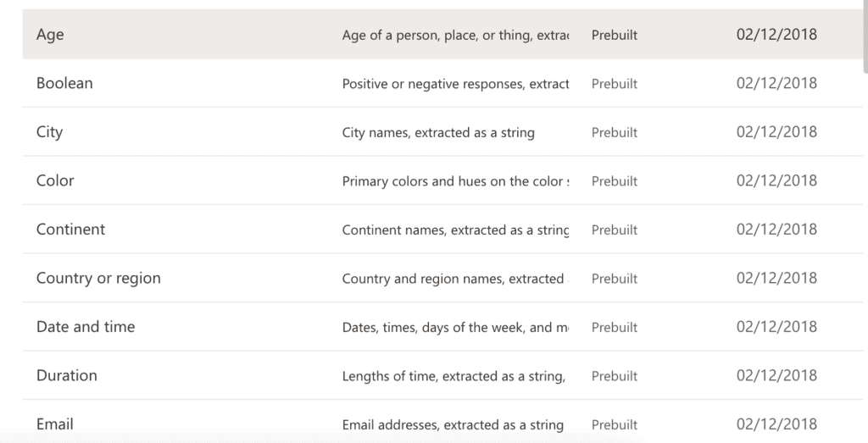This screenshot has width=868, height=443.
Task: Click the Dates, times, days description text
Action: tap(455, 327)
